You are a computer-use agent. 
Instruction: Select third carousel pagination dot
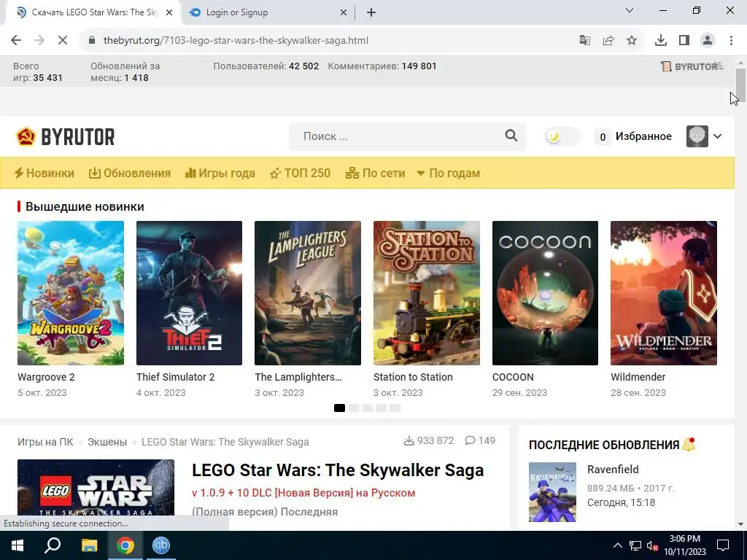[x=368, y=408]
